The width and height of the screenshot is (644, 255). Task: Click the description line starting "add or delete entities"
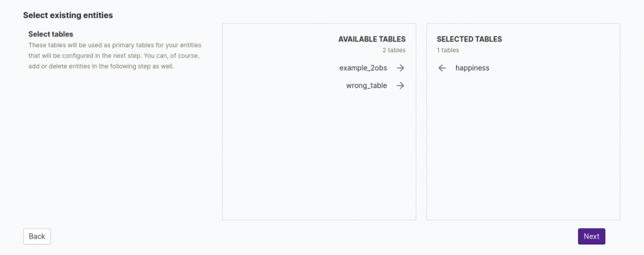[101, 67]
